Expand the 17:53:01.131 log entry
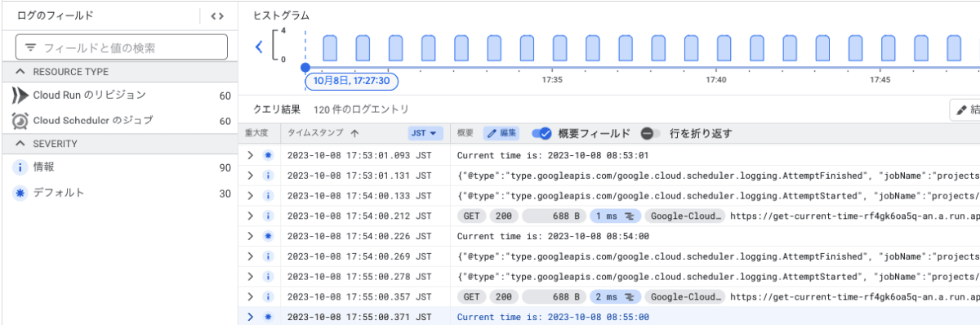This screenshot has height=325, width=980. pos(251,175)
